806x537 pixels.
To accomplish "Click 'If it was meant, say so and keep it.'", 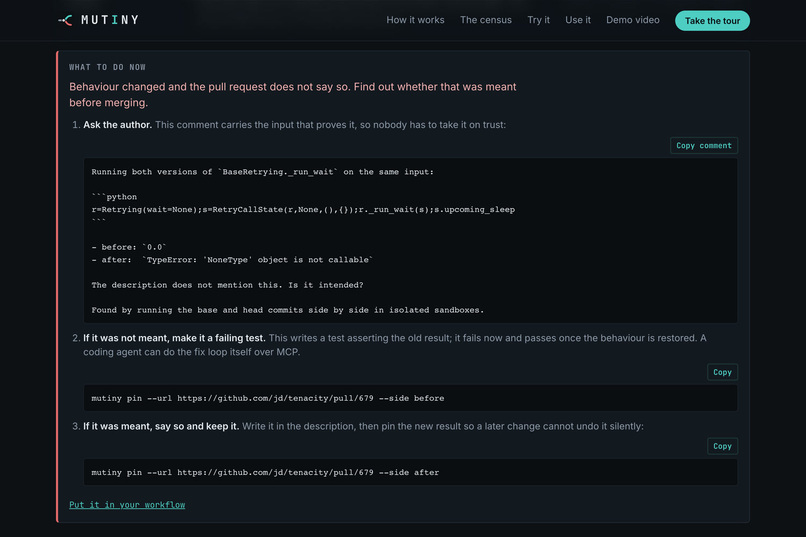I will tap(161, 427).
